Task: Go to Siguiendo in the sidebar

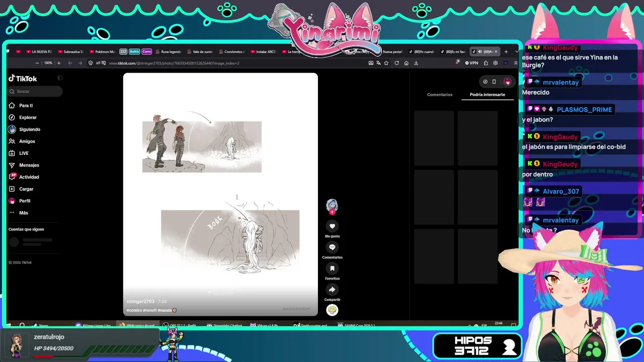Action: (24, 129)
